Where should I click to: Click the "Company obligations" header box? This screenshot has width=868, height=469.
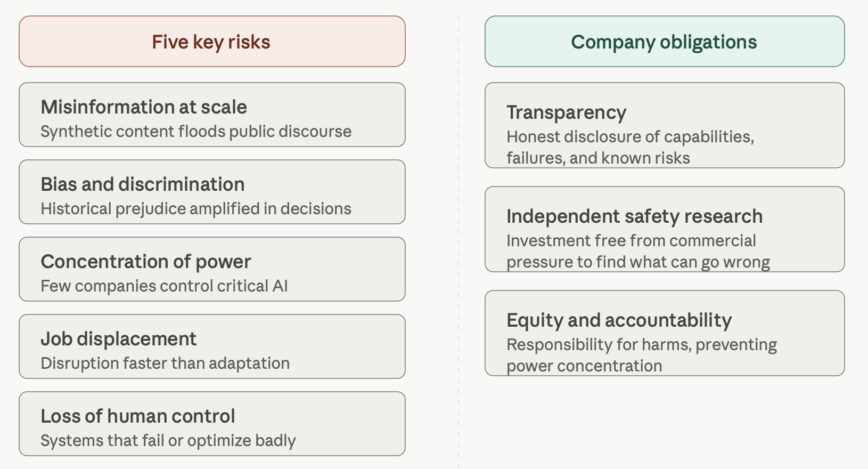[x=664, y=42]
